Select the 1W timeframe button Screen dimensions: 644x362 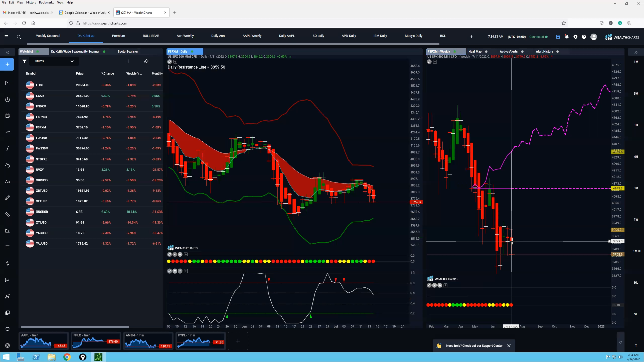636,220
